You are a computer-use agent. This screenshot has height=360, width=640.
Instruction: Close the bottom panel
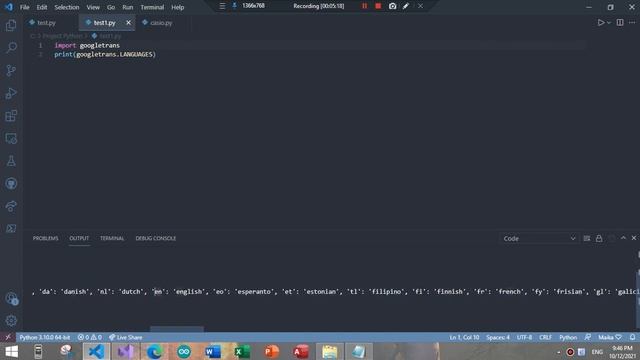(x=634, y=238)
